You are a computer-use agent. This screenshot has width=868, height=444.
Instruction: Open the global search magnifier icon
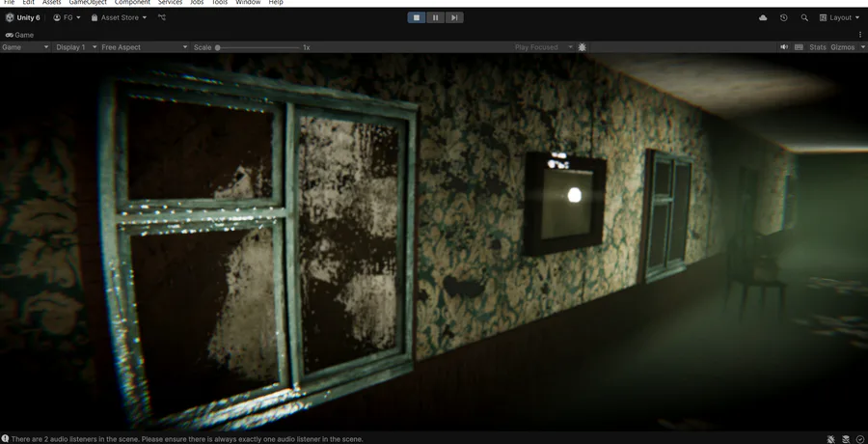point(804,17)
